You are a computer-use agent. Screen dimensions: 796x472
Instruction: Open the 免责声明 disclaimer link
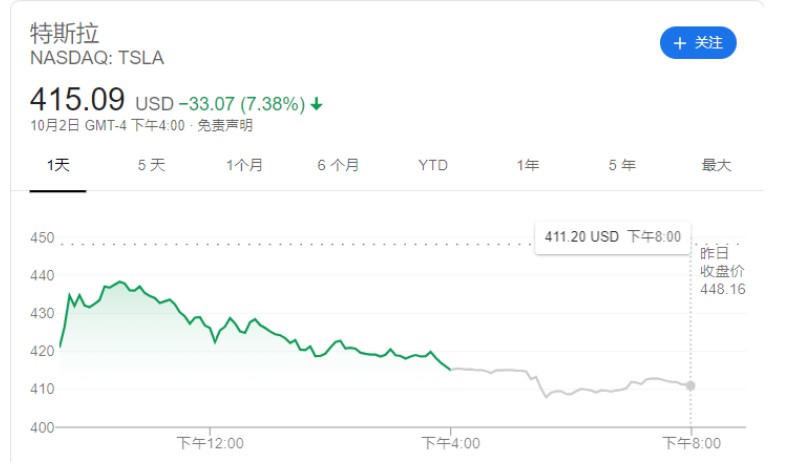click(x=225, y=126)
